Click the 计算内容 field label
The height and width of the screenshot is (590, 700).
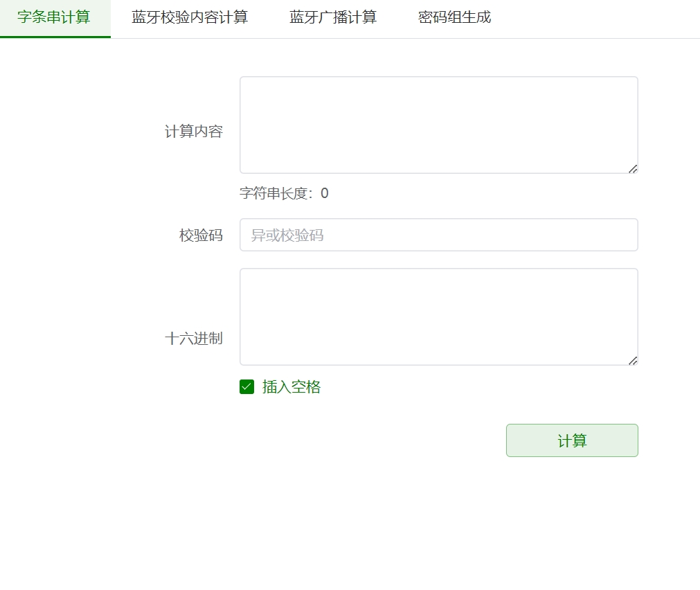(194, 132)
